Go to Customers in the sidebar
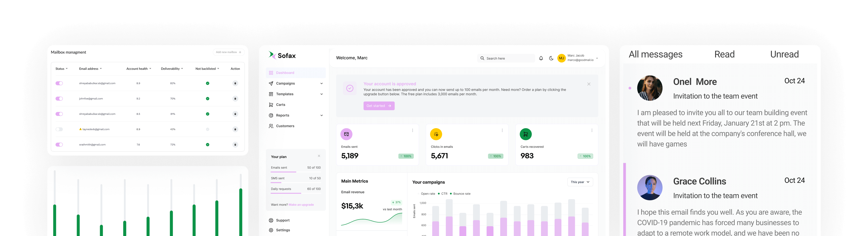This screenshot has width=868, height=236. pos(285,126)
